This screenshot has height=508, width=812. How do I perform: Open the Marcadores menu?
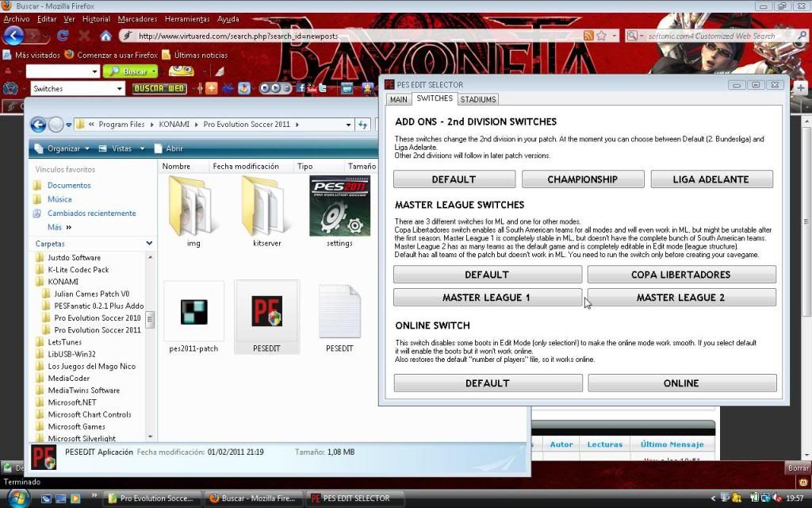pyautogui.click(x=136, y=18)
